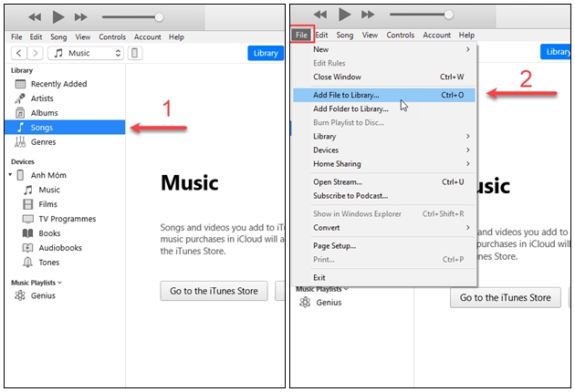Screen dimensions: 575x392
Task: Click the Library button in the right window
Action: 555,52
